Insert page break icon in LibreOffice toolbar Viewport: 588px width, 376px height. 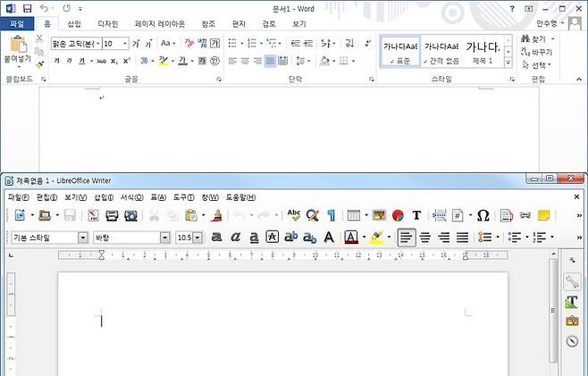click(x=439, y=215)
